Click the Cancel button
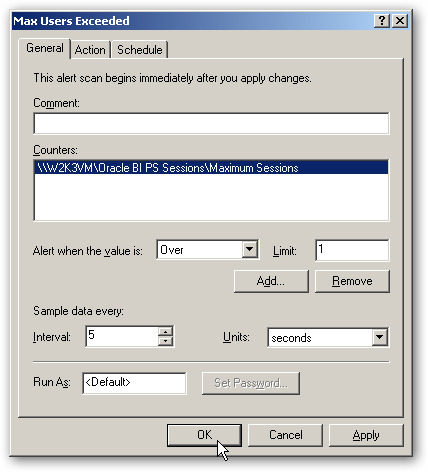The image size is (428, 472). tap(285, 435)
